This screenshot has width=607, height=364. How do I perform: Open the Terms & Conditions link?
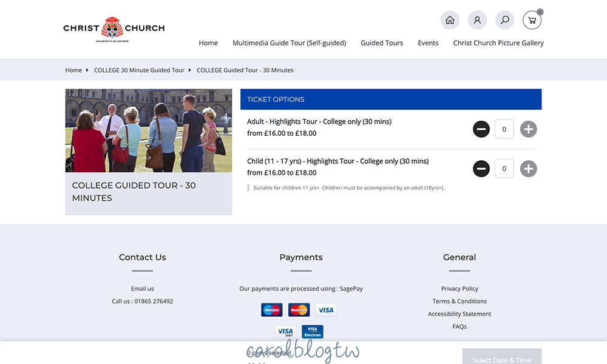[x=459, y=302]
